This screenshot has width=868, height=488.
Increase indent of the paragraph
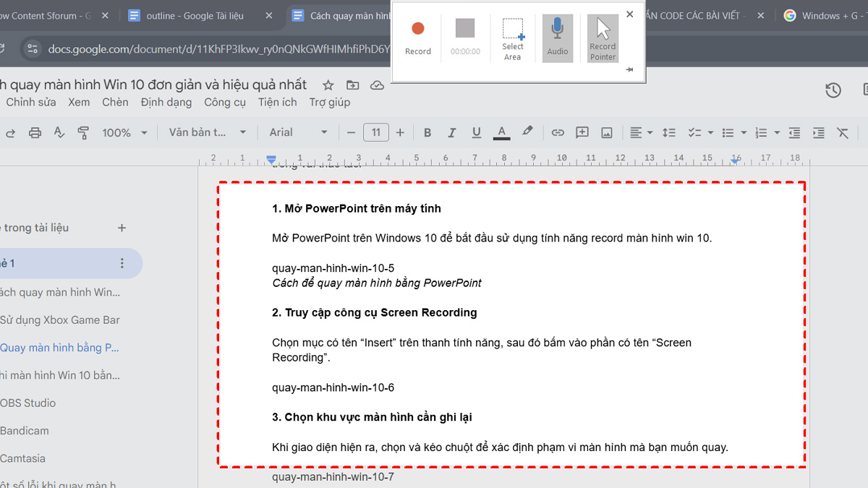pos(819,132)
